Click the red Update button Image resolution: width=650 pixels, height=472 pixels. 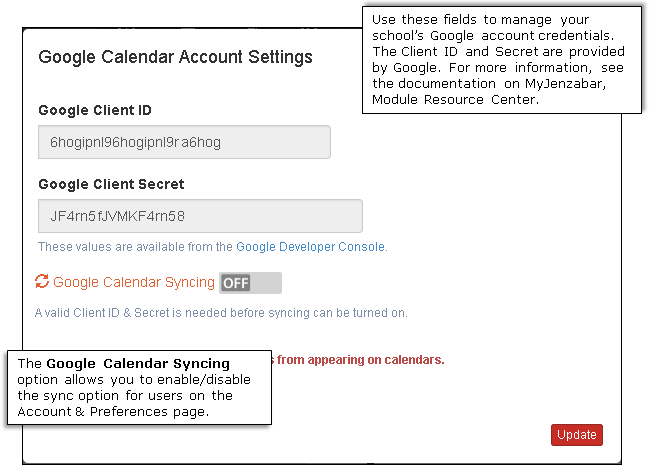(576, 435)
